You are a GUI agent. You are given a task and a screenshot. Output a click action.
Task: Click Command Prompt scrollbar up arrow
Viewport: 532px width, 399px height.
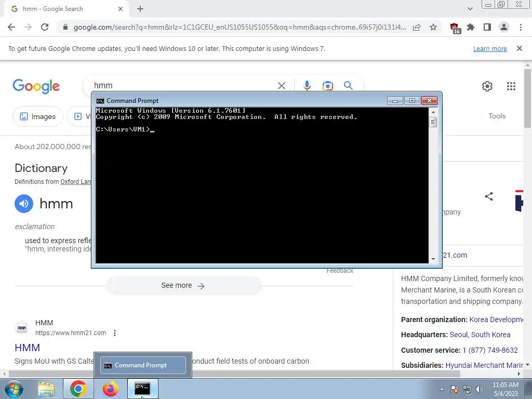click(x=433, y=112)
